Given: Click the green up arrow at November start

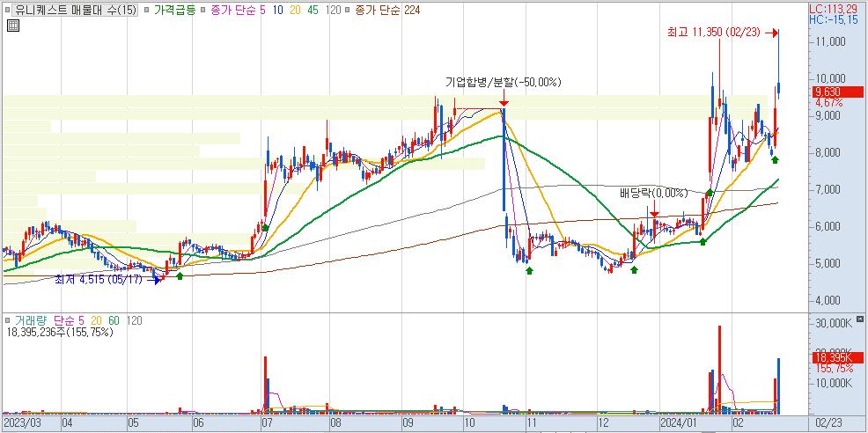Looking at the screenshot, I should [x=529, y=270].
